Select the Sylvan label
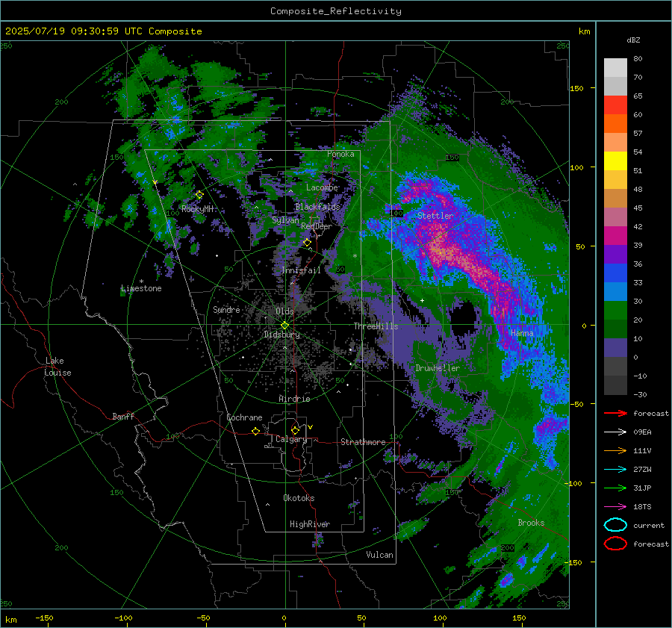The width and height of the screenshot is (672, 628). [x=285, y=220]
